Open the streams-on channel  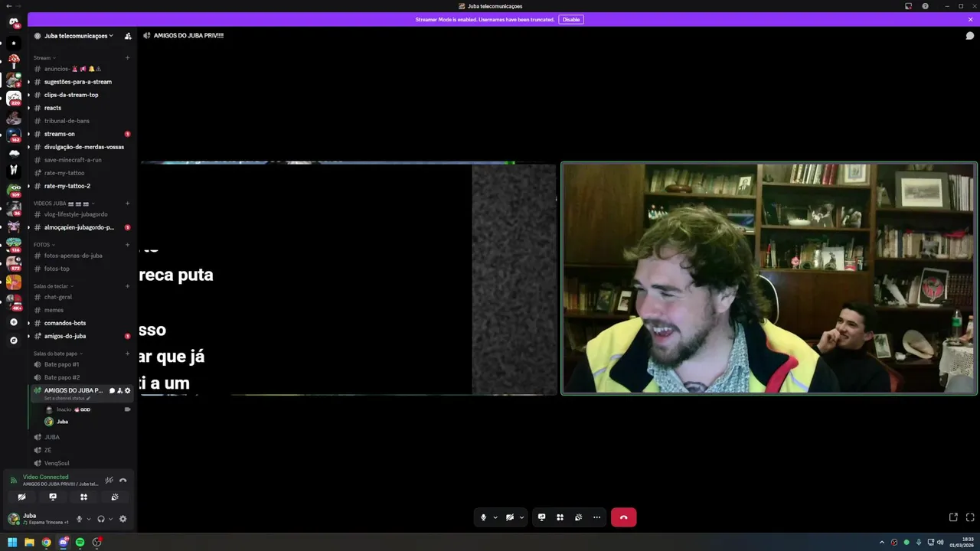point(82,134)
